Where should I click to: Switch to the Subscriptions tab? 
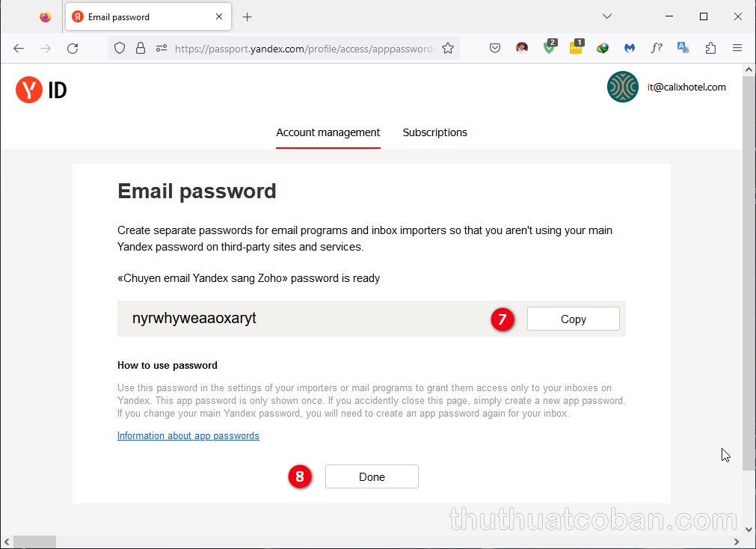(434, 132)
